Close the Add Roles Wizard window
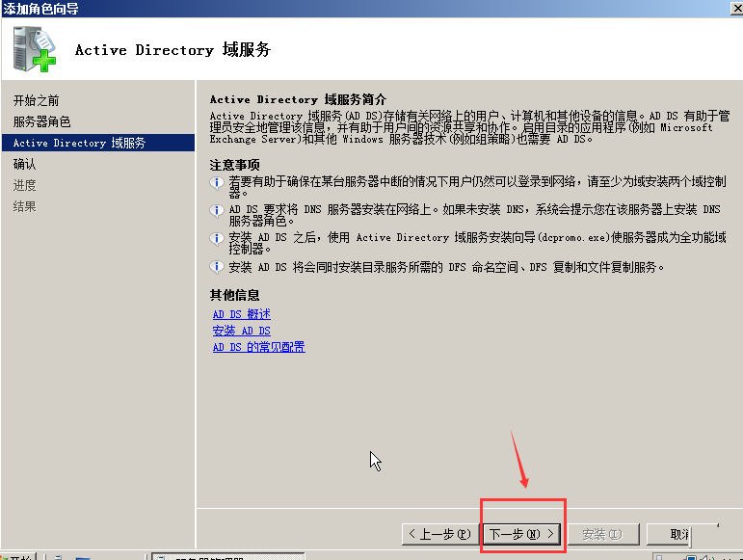This screenshot has width=743, height=560. tap(737, 8)
